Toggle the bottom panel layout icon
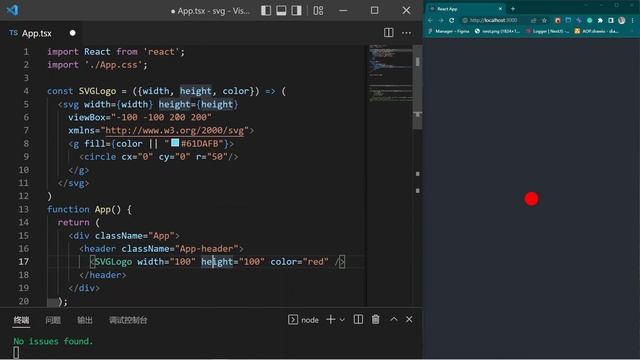This screenshot has height=360, width=640. pos(281,10)
